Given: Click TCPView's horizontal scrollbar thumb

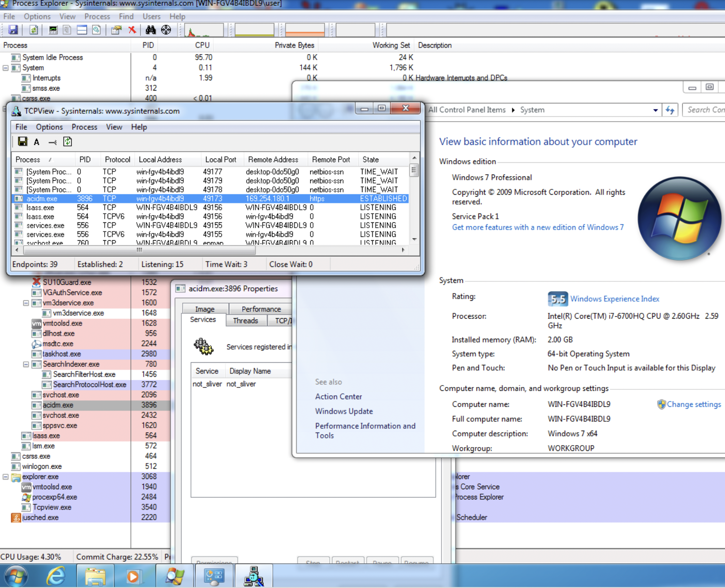Looking at the screenshot, I should coord(139,250).
